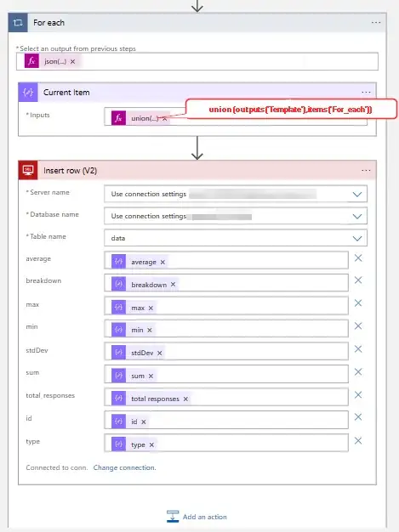Expand the Server name dropdown
This screenshot has width=399, height=532.
[357, 195]
